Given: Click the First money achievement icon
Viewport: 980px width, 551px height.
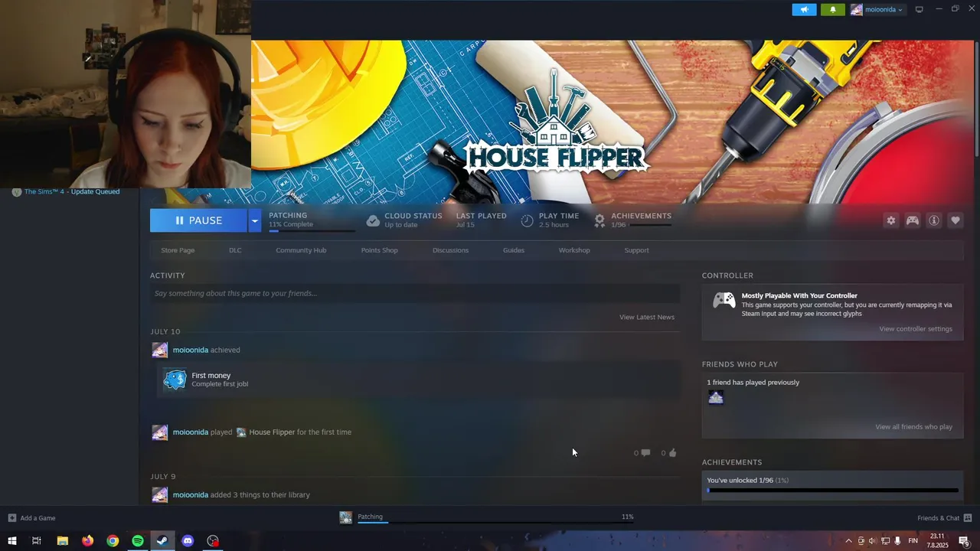Looking at the screenshot, I should [x=175, y=379].
